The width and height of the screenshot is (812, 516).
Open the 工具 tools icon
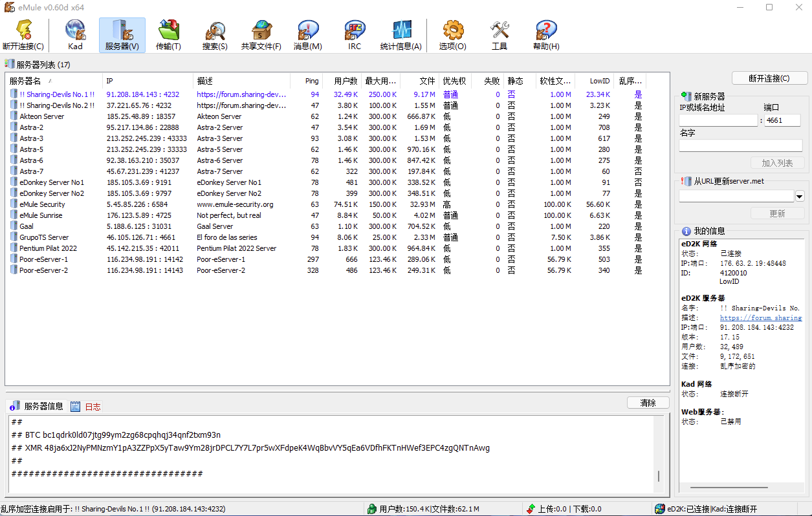click(499, 35)
